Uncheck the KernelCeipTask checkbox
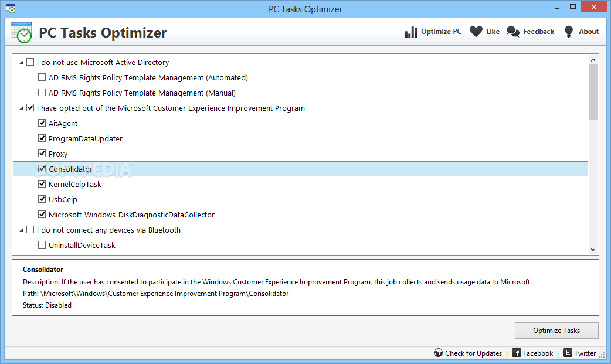Viewport: 611px width, 364px height. (42, 183)
